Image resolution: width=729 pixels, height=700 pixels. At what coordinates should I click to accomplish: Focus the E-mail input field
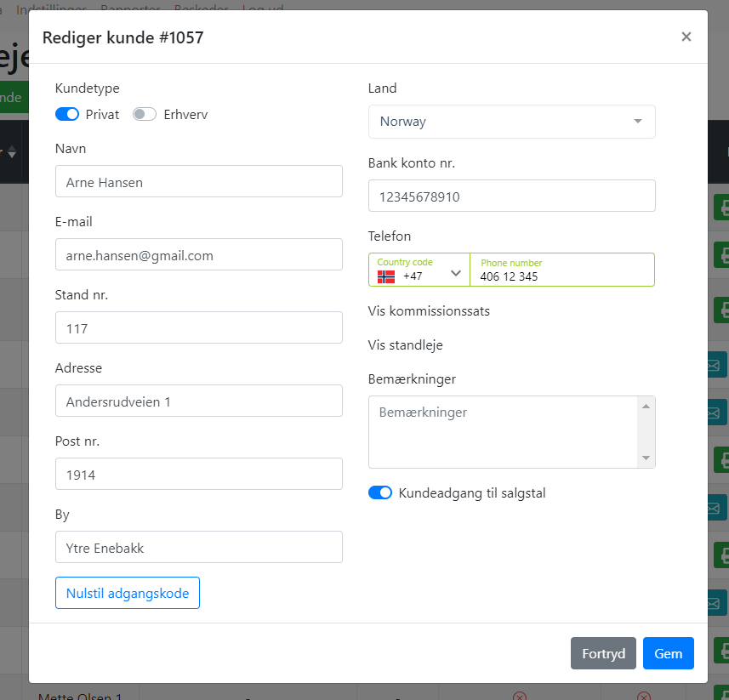(198, 254)
